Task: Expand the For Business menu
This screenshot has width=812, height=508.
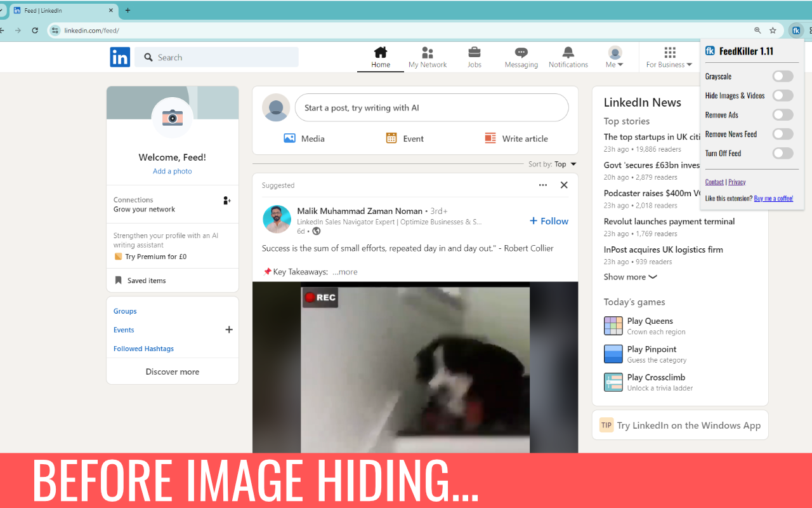Action: 669,57
